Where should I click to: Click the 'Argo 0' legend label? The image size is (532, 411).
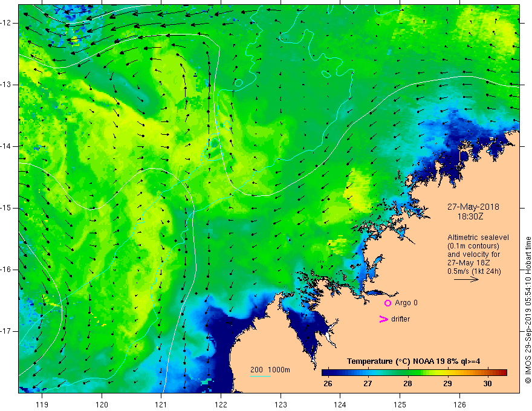pyautogui.click(x=406, y=303)
